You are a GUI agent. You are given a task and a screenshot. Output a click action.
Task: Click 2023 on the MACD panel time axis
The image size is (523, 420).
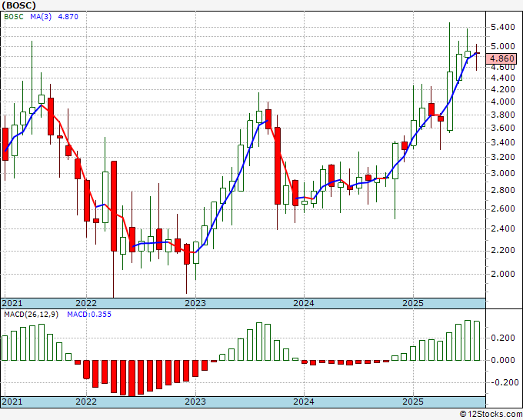(195, 402)
